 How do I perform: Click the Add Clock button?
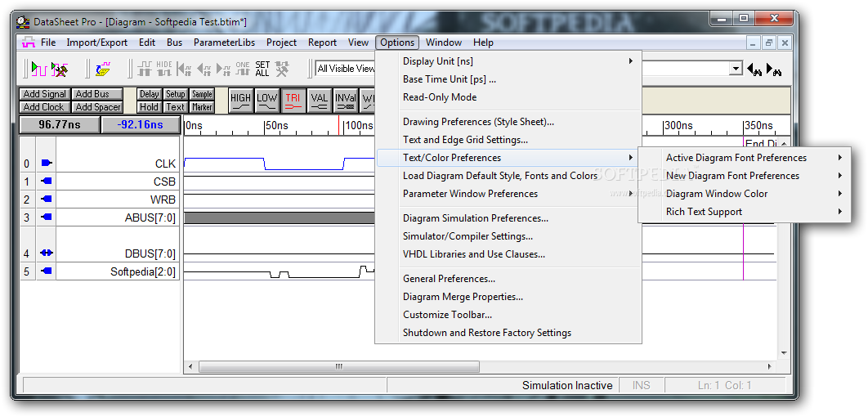point(45,107)
